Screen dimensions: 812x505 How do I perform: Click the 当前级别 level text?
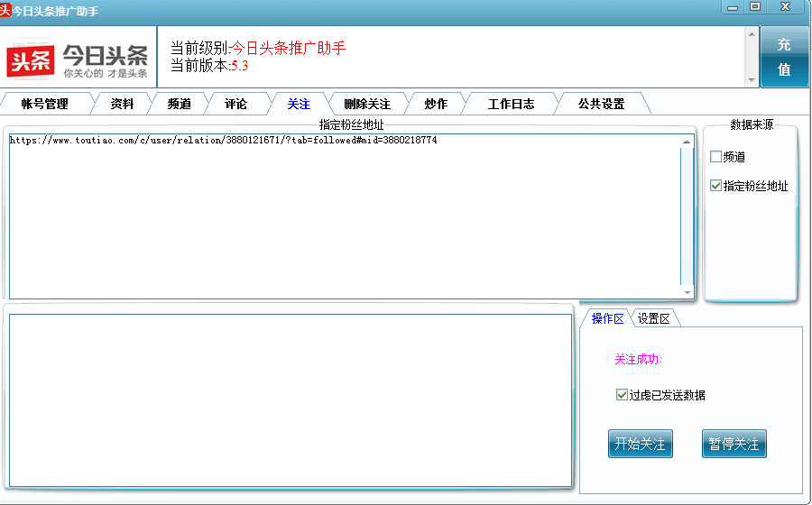point(258,48)
